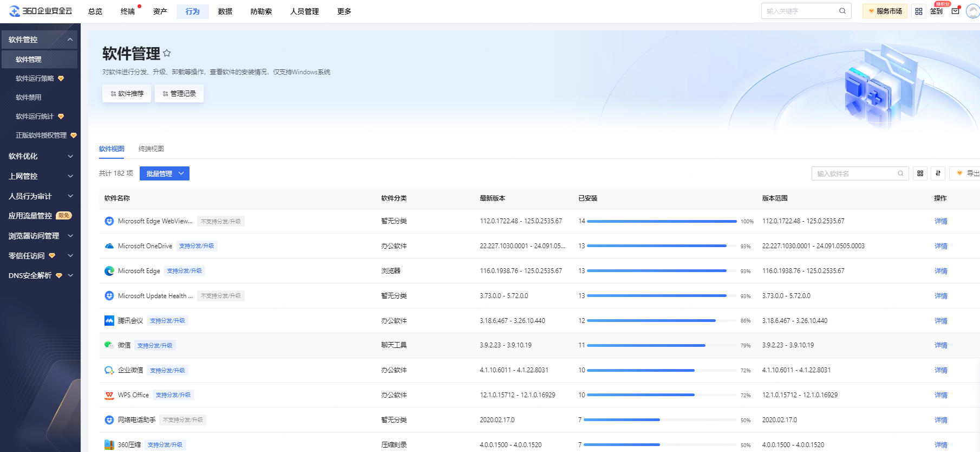980x452 pixels.
Task: Collapse the 软件管控 sidebar section
Action: (70, 40)
